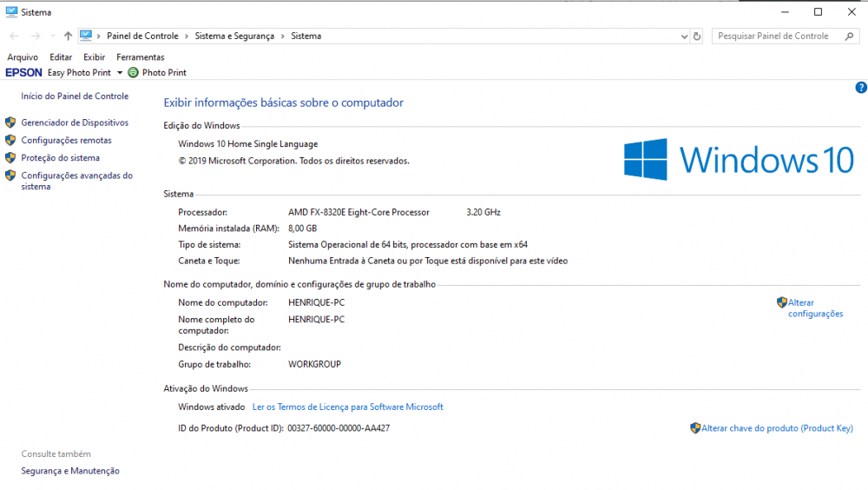Select Sistema e Segurança breadcrumb
The image size is (868, 490).
(x=234, y=36)
